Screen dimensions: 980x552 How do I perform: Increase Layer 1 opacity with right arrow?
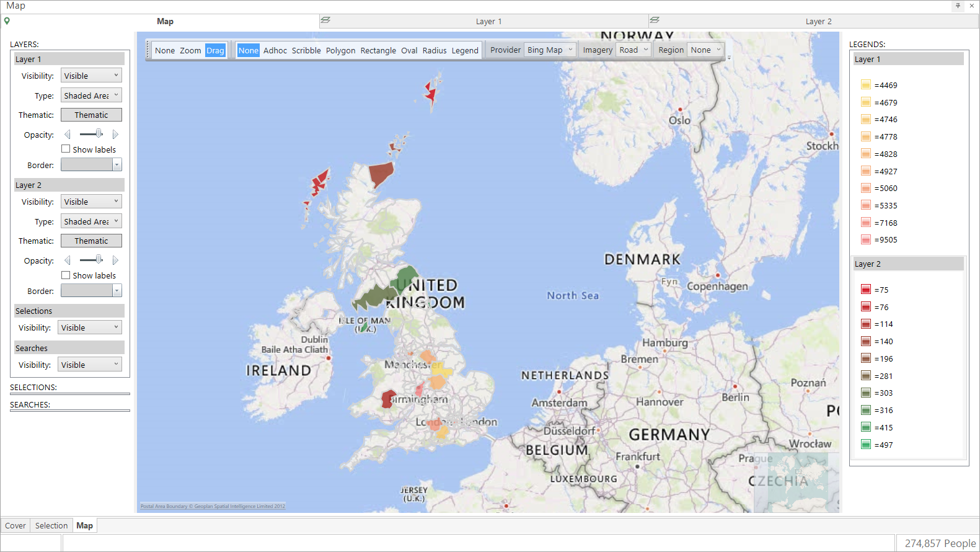click(115, 135)
